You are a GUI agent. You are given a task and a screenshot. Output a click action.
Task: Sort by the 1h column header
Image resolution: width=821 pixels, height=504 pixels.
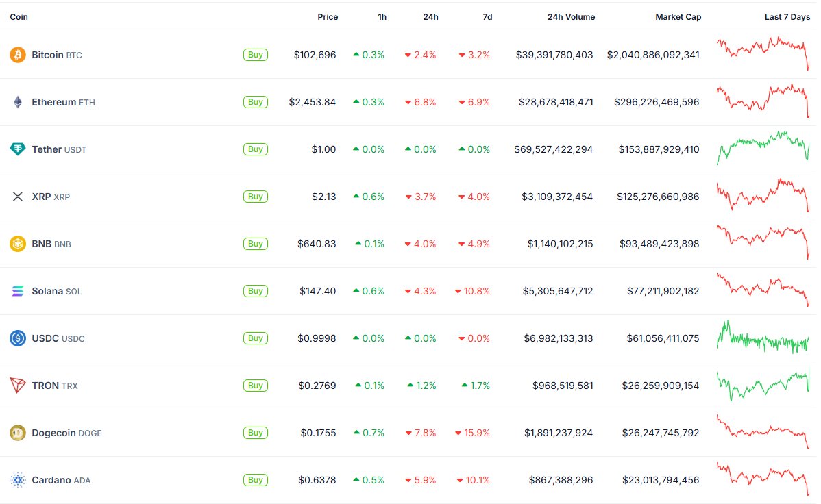382,16
